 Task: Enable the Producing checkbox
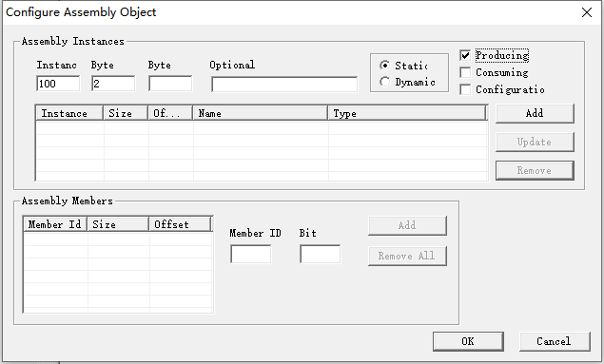(x=465, y=56)
